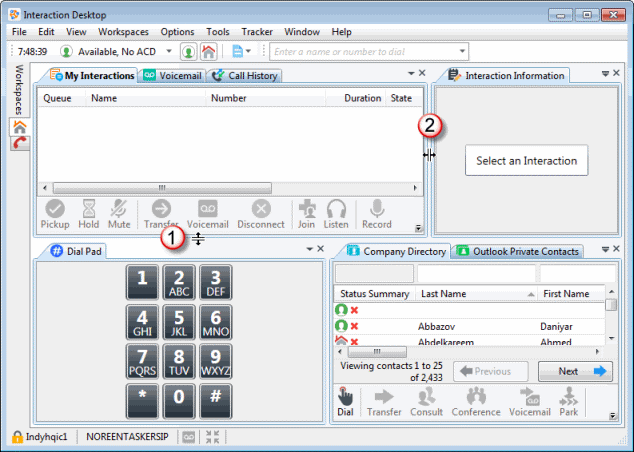Click the Hold call icon

coord(89,213)
